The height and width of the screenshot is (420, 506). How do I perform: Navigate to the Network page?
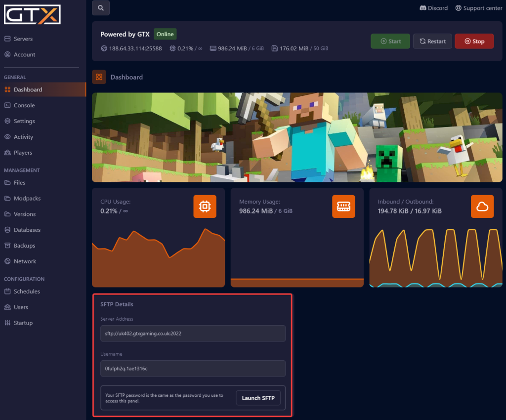pos(43,261)
